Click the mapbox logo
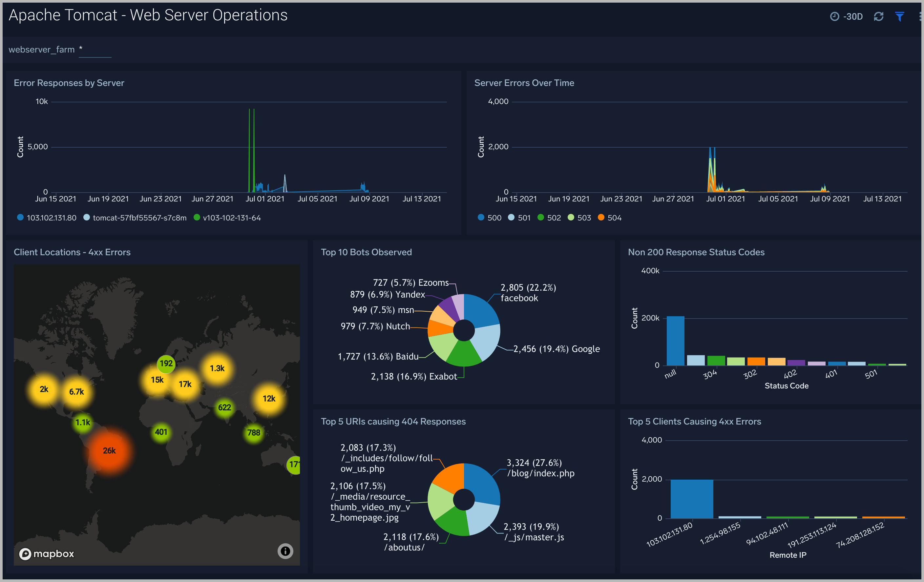 click(x=47, y=553)
